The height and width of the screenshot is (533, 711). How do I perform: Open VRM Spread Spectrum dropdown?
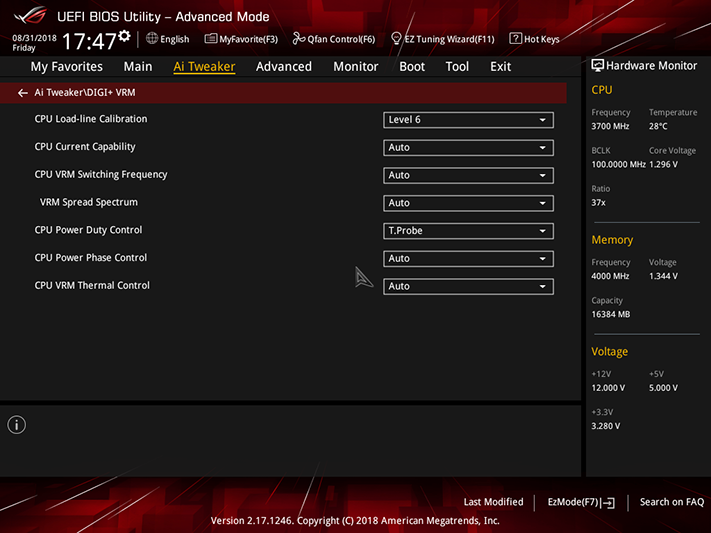[x=468, y=203]
